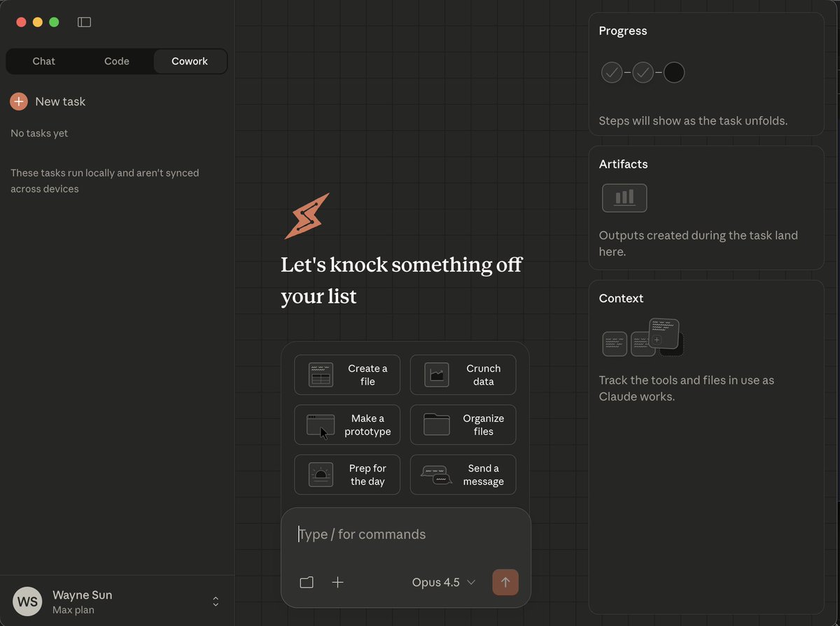Choose the Organize files suggestion

tap(463, 425)
